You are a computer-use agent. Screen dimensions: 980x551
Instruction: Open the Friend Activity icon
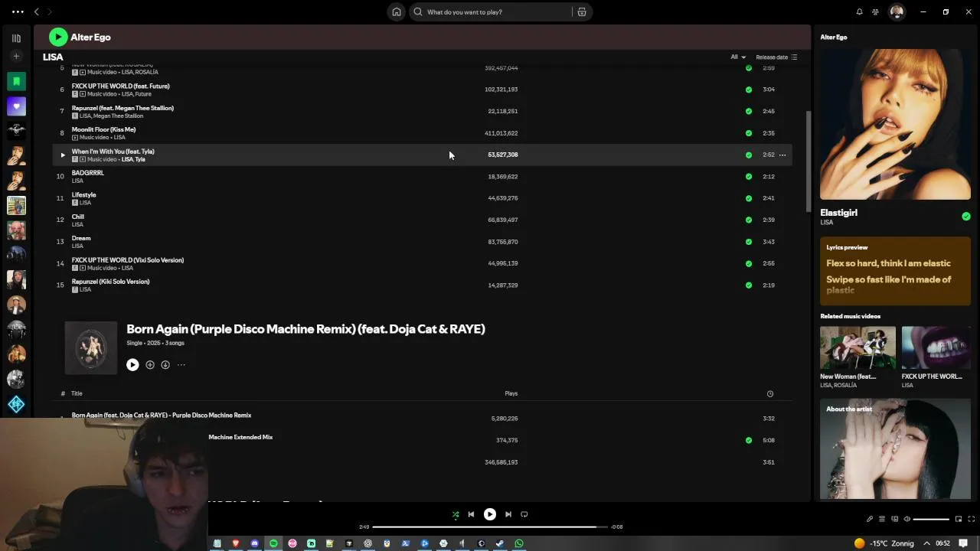(876, 12)
